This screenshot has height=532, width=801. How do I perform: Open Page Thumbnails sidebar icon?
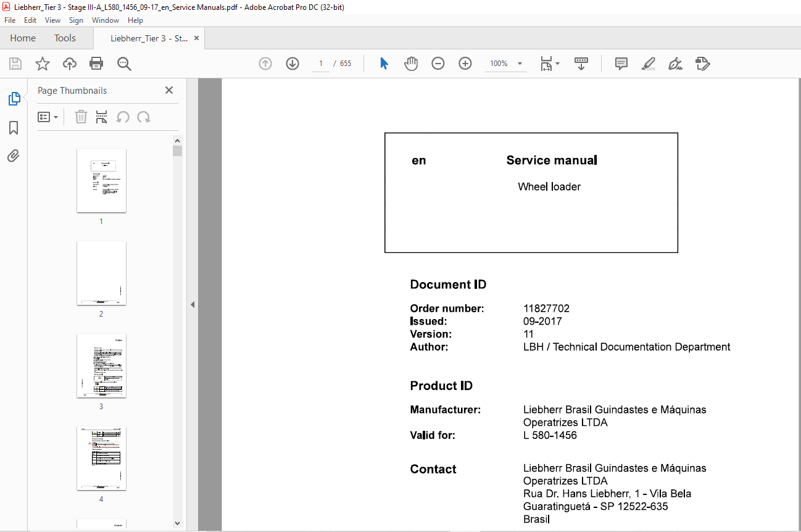pyautogui.click(x=14, y=99)
